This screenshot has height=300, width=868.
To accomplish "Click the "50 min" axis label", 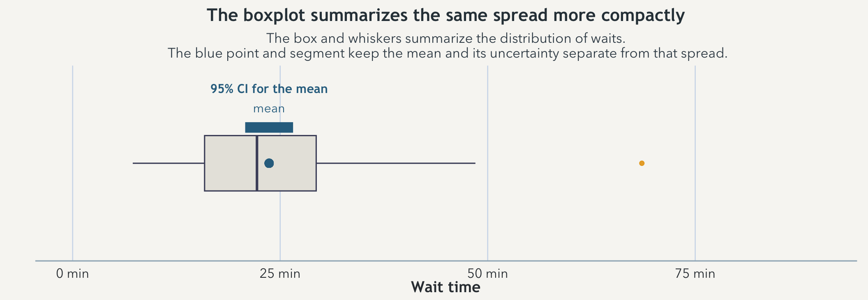I will [487, 274].
